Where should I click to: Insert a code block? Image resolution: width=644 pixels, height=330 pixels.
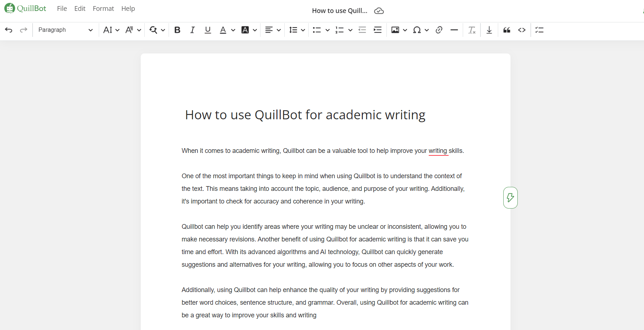point(522,30)
